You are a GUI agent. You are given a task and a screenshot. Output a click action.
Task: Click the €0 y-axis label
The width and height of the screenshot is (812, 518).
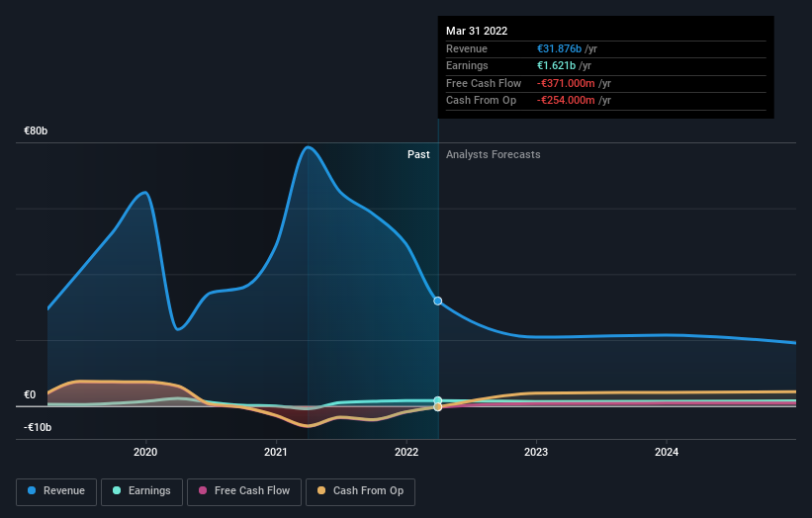[x=30, y=394]
